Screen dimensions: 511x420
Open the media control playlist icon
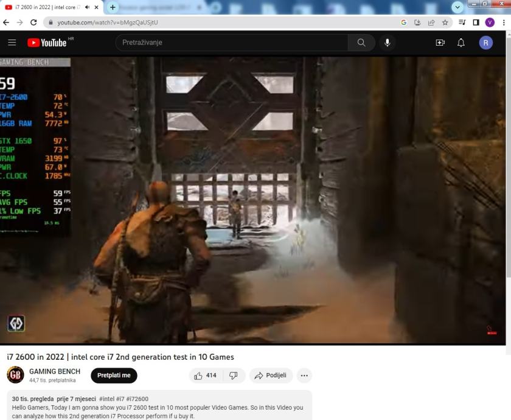[462, 22]
